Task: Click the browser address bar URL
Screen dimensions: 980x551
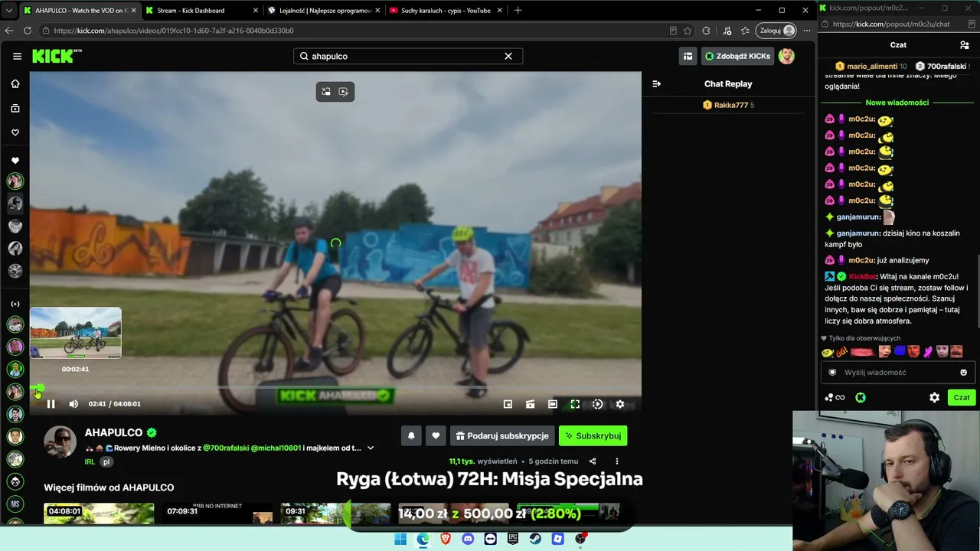Action: (x=174, y=31)
